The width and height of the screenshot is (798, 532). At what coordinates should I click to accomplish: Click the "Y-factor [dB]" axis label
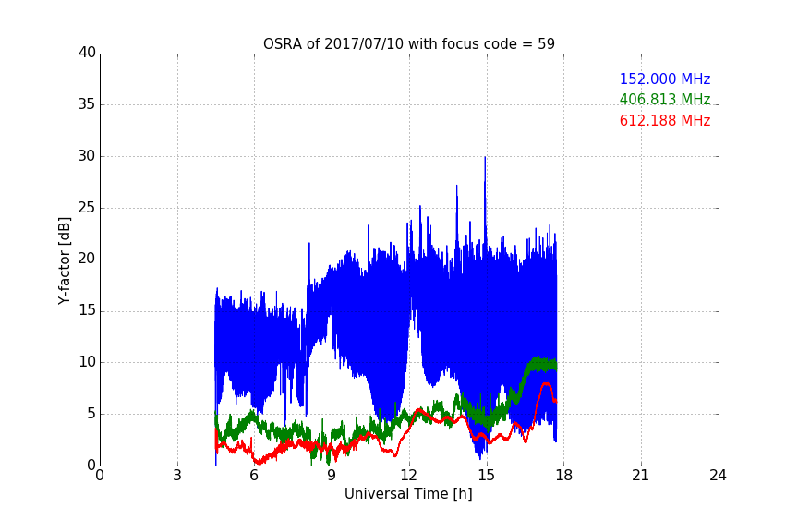tap(64, 260)
